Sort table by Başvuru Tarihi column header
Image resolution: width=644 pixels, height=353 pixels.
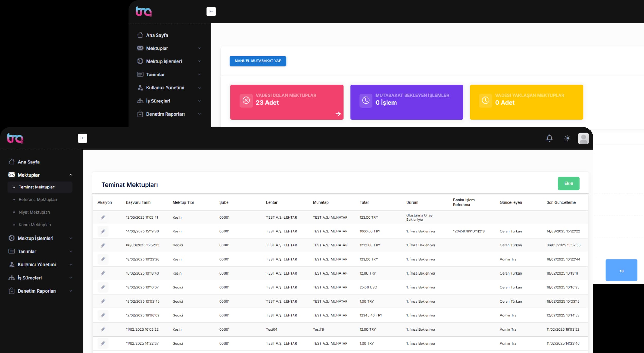click(139, 202)
